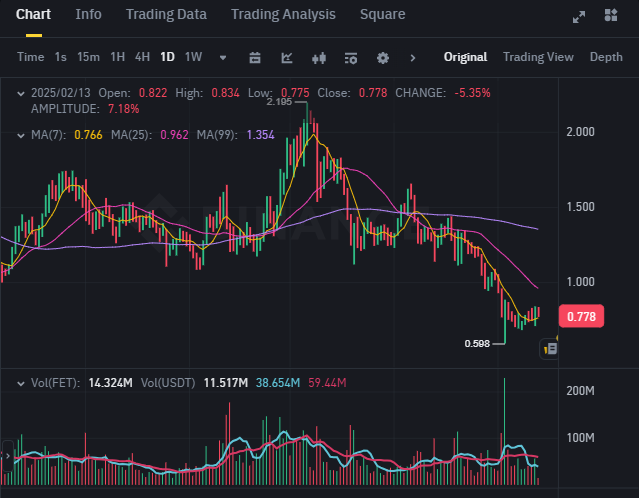Click the 2.000 price axis label
The height and width of the screenshot is (498, 639).
(580, 132)
